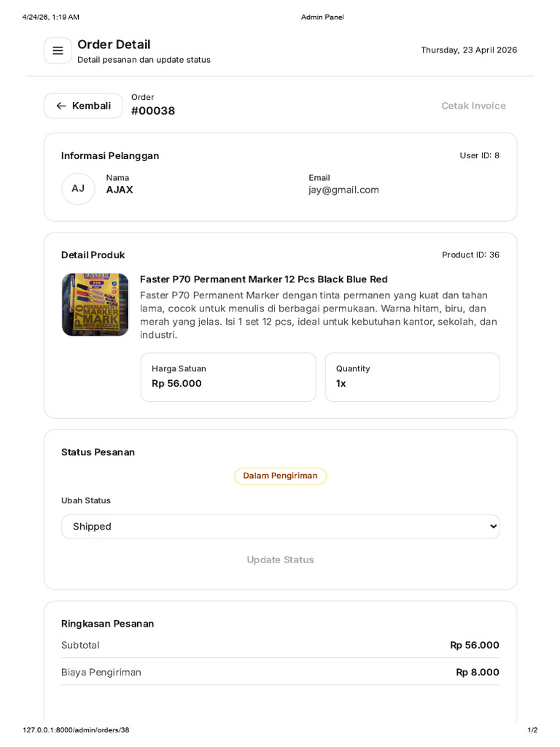Screen dimensions: 560x747
Task: Click the Biaya Pengiriman row
Action: 281,672
